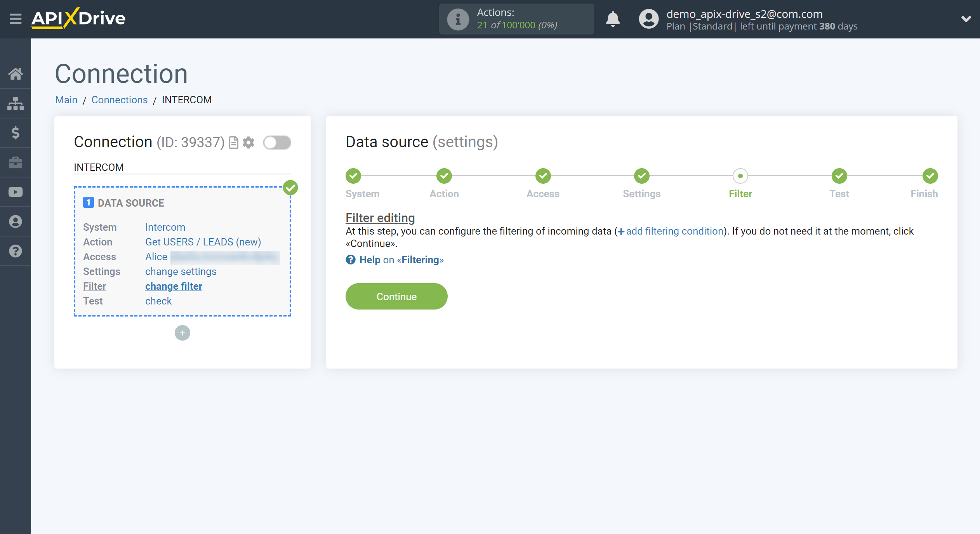980x534 pixels.
Task: Open the Actions info icon
Action: pyautogui.click(x=458, y=19)
